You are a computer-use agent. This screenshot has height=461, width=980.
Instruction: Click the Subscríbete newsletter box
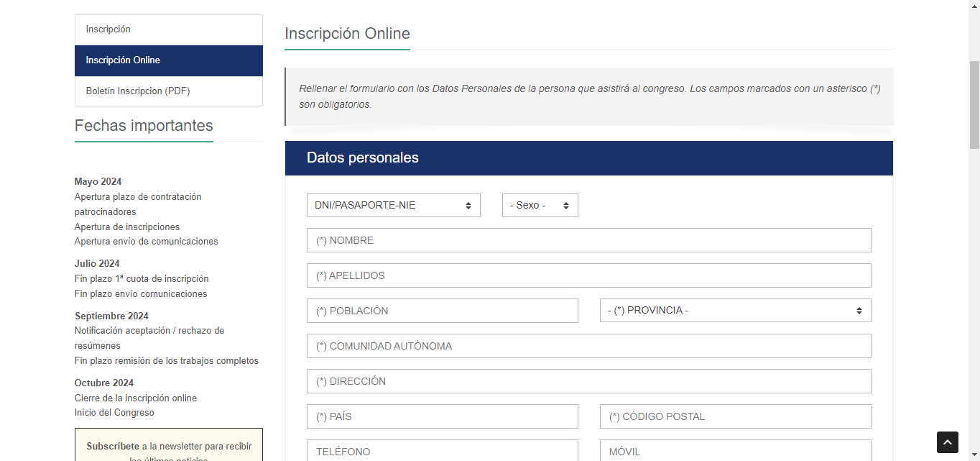tap(168, 447)
